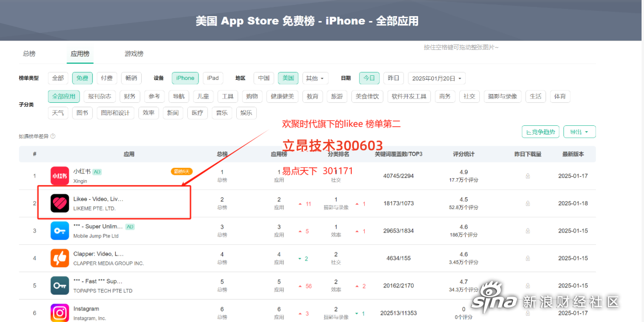Switch to the 应用榜 tab
644x322 pixels.
tap(80, 54)
